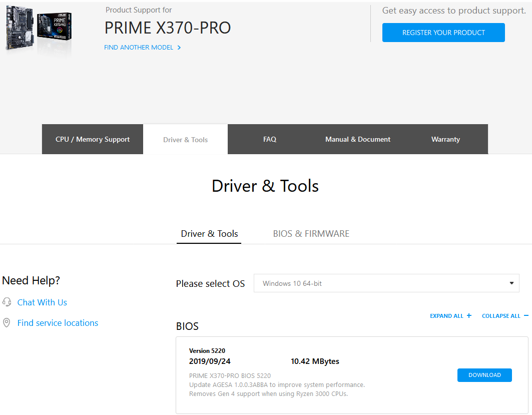Click the large Driver & Tools page heading

(x=265, y=186)
